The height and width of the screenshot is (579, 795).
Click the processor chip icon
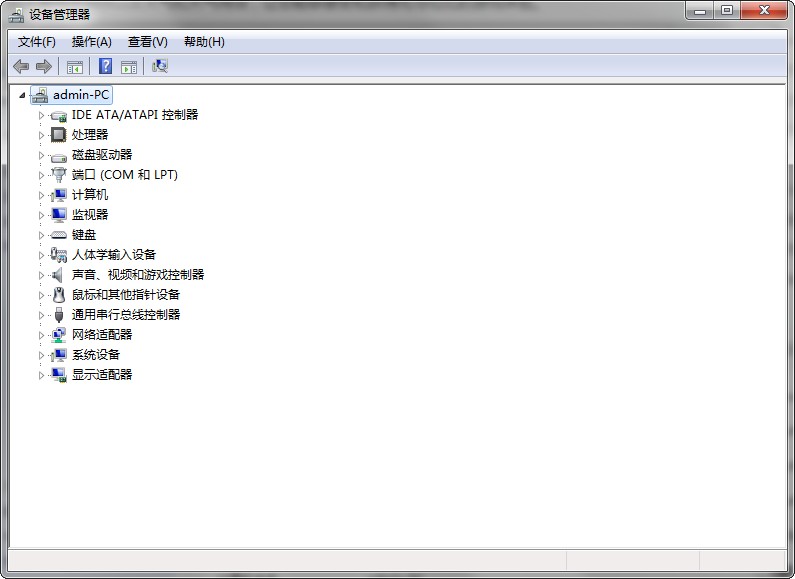tap(59, 135)
